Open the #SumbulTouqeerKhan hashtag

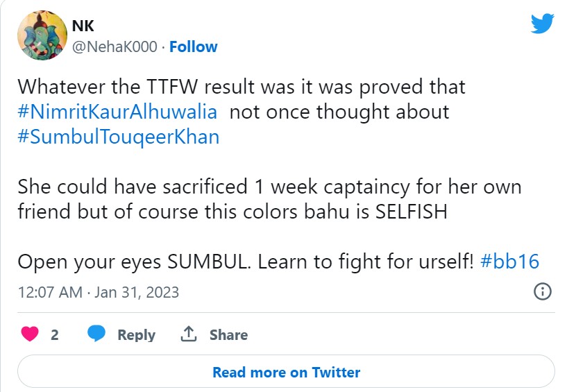click(x=118, y=137)
